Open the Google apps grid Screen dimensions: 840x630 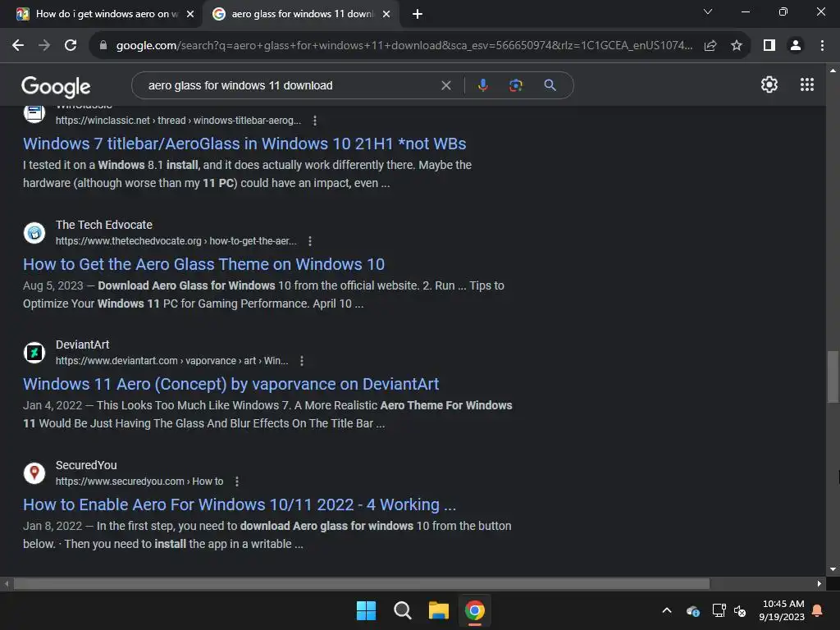click(x=807, y=84)
